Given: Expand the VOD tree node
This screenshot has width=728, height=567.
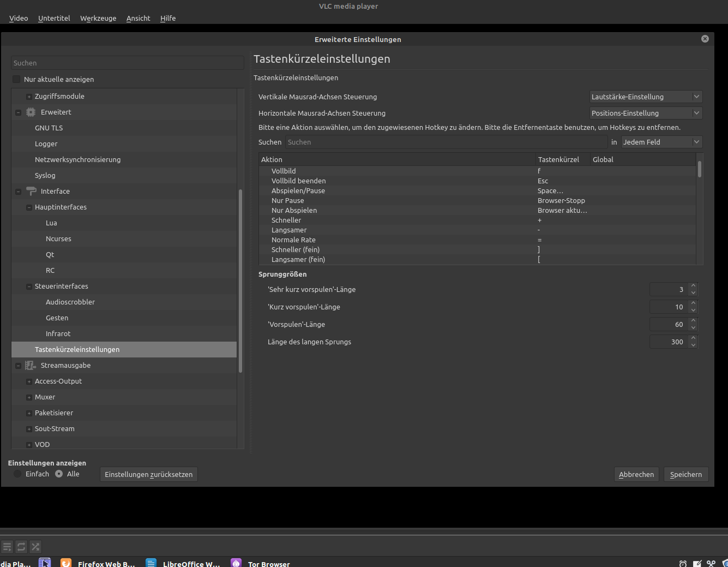Looking at the screenshot, I should pyautogui.click(x=29, y=445).
